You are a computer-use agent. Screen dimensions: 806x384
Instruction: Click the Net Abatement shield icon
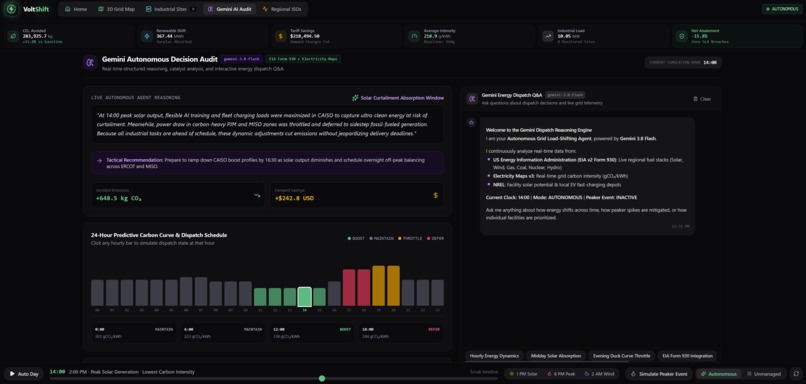[682, 36]
